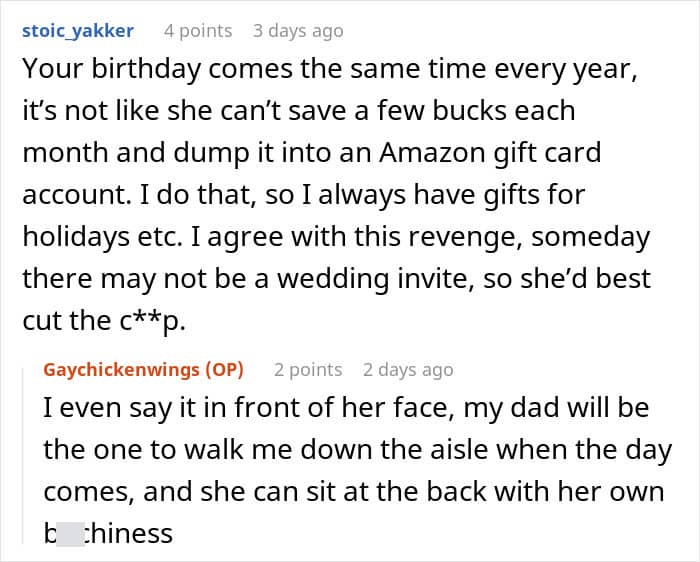Click the '4 points' score label

tap(198, 31)
